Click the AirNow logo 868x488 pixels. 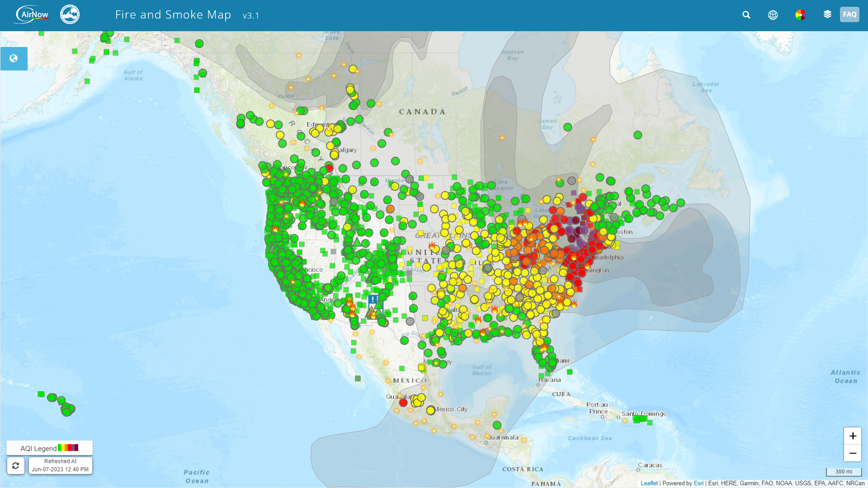click(x=32, y=14)
